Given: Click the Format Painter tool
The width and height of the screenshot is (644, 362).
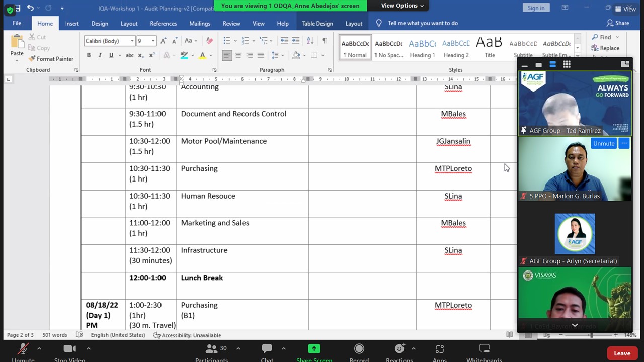Looking at the screenshot, I should coord(50,59).
